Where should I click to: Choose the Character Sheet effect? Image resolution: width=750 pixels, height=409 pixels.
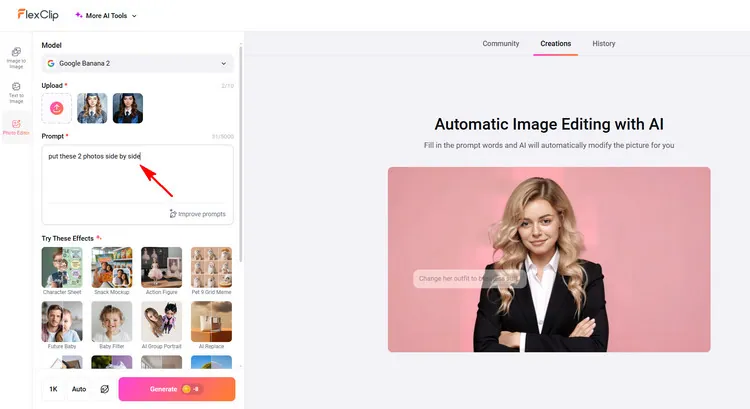click(x=62, y=267)
